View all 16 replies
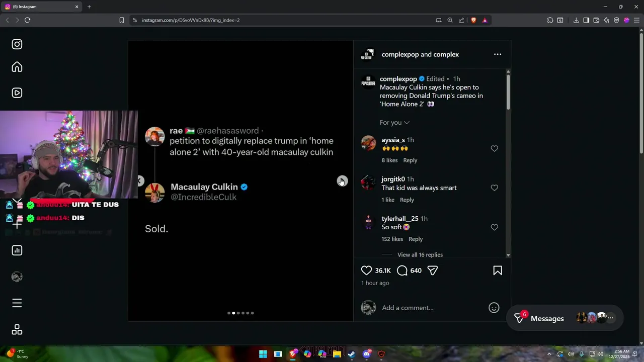644x362 pixels. click(x=420, y=255)
